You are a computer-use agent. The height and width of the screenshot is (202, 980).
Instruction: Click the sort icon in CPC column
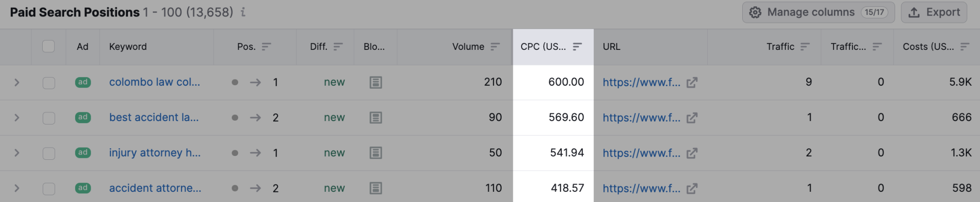point(577,47)
